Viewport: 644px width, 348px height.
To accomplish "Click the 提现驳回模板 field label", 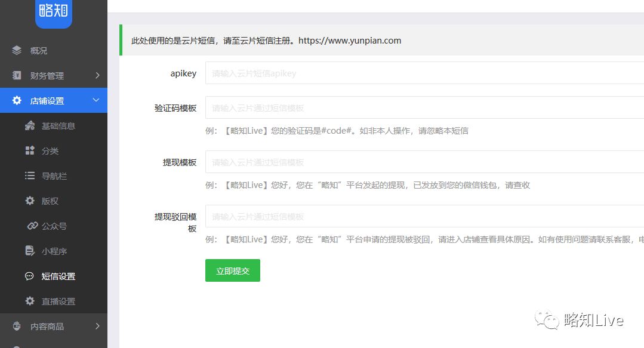I will (x=175, y=222).
